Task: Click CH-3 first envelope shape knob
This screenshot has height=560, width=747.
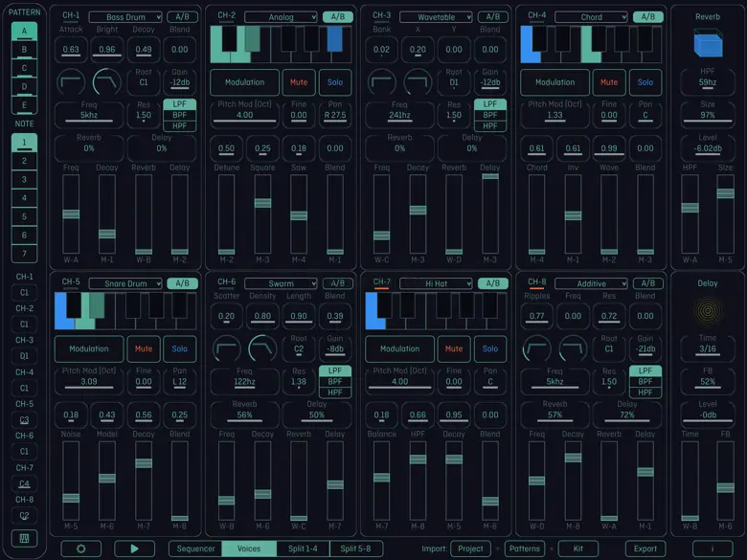Action: coord(381,82)
